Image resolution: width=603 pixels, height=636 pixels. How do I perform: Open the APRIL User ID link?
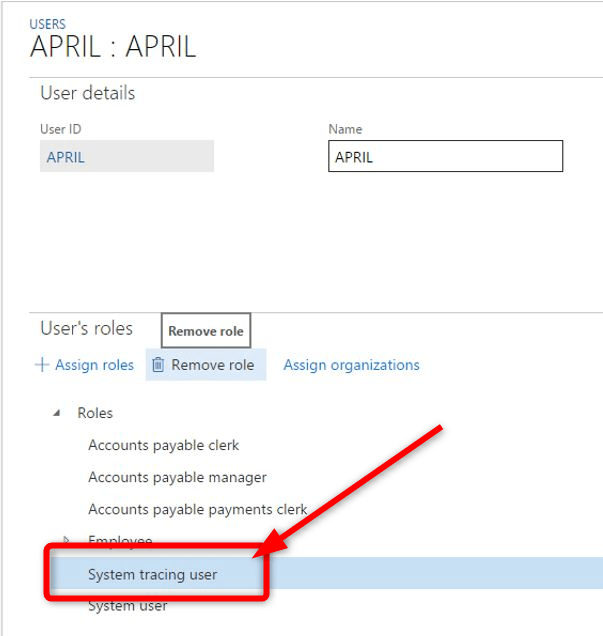click(x=66, y=157)
